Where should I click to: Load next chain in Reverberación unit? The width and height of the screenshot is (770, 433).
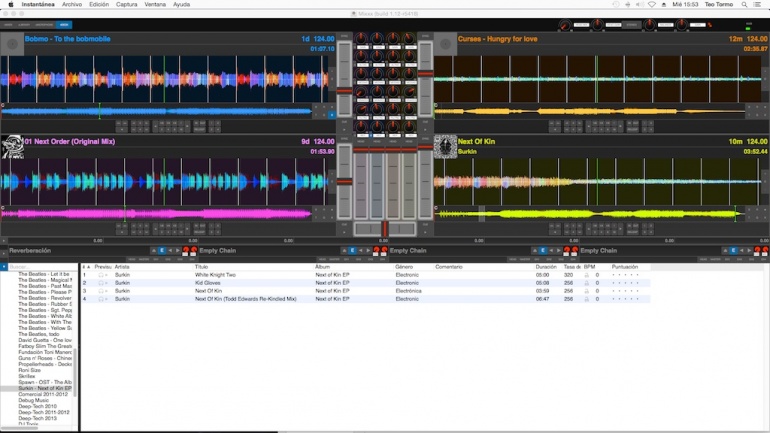(x=178, y=250)
